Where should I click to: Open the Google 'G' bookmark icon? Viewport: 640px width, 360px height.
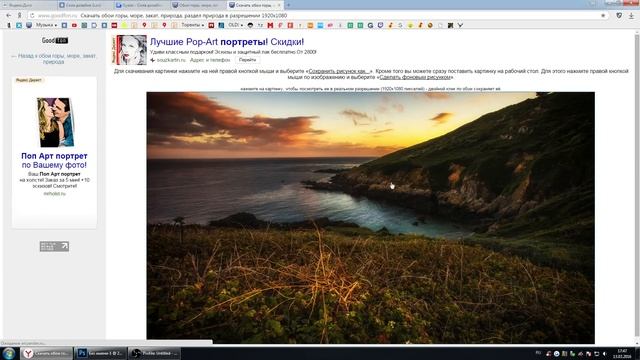pos(370,25)
